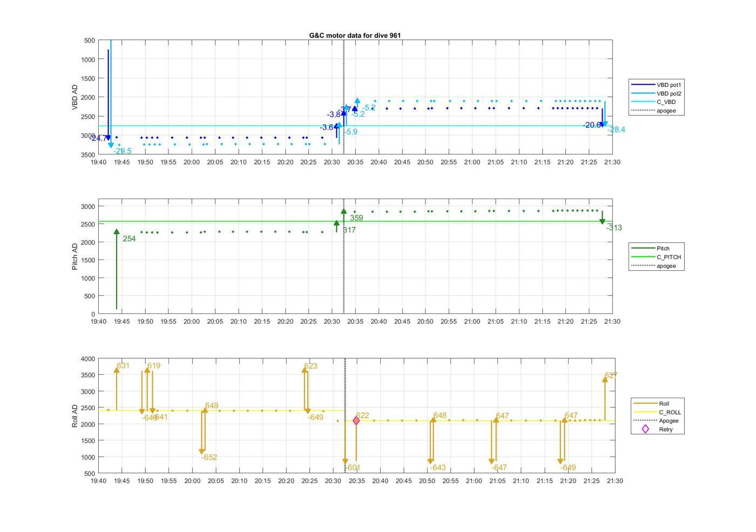
Task: Click the 20:30 tick label under the Pitch plot
Action: coord(332,322)
